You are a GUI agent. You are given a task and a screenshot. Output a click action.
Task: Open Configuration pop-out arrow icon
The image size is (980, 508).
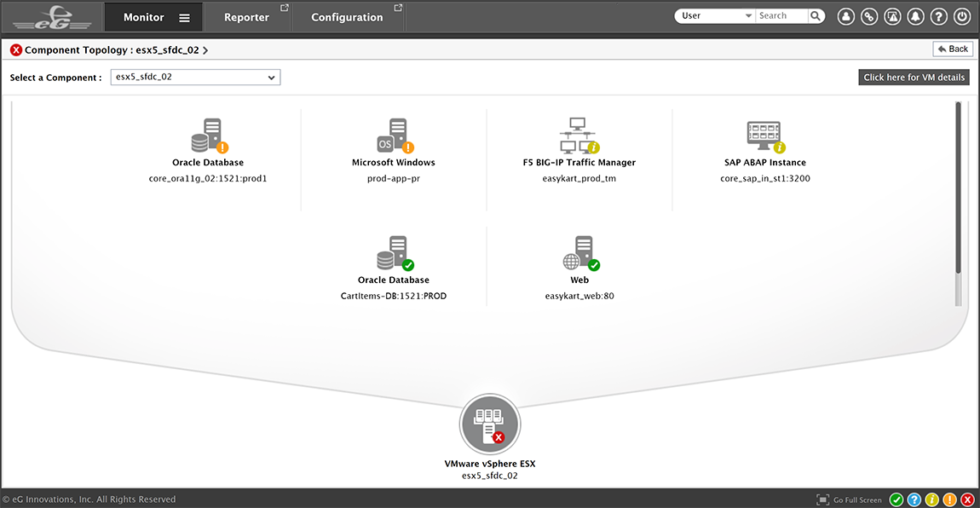(398, 9)
